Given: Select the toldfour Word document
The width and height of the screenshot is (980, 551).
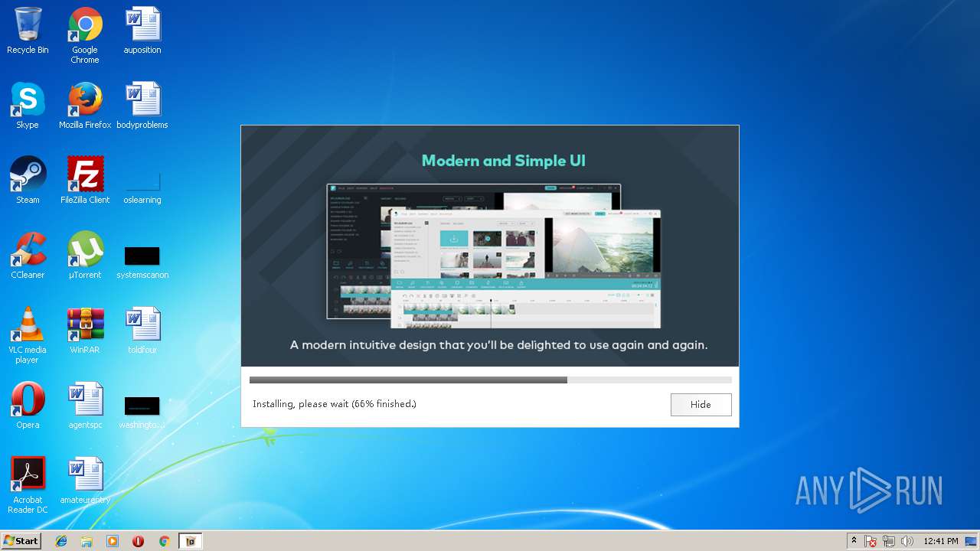Looking at the screenshot, I should 142,331.
